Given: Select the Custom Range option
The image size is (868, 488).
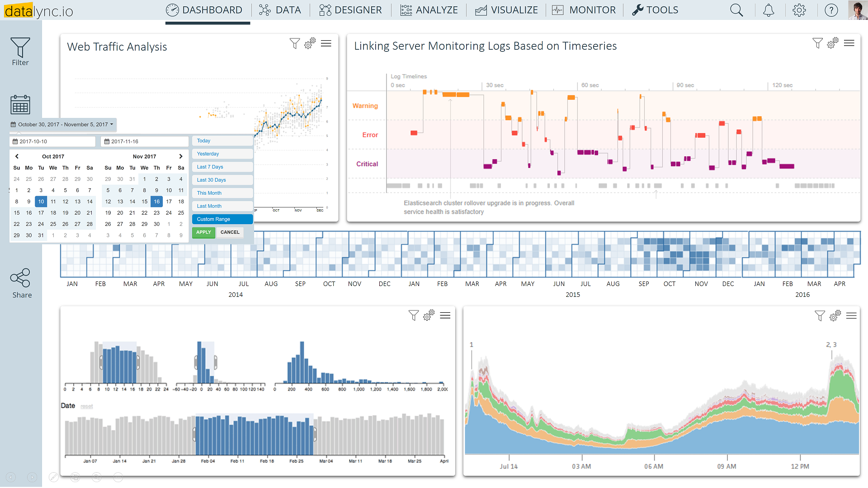Looking at the screenshot, I should 222,219.
